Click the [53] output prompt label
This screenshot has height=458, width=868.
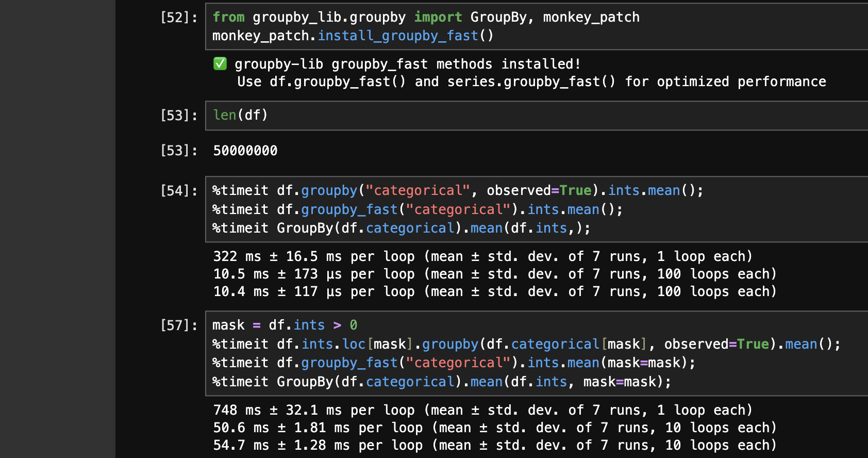tap(178, 151)
